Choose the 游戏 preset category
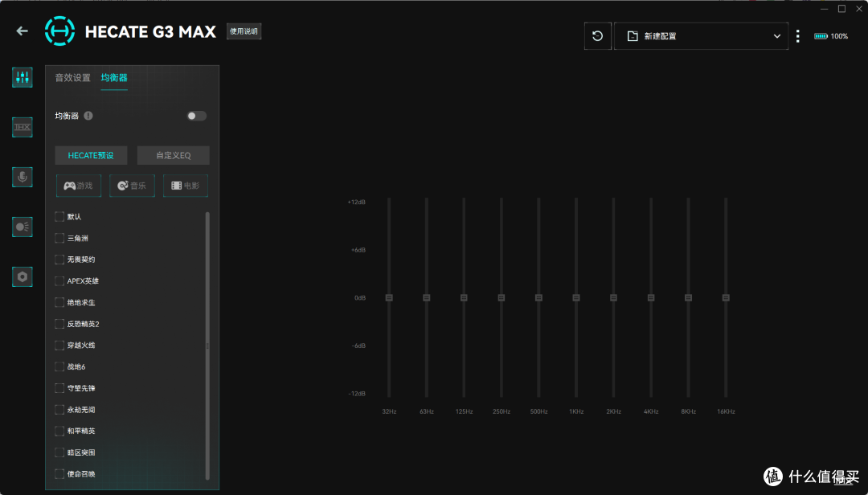The height and width of the screenshot is (495, 868). coord(79,186)
